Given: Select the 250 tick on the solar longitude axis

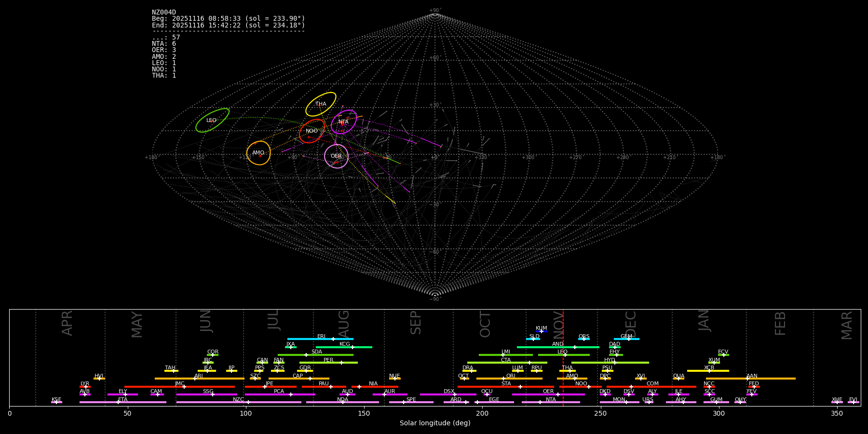Looking at the screenshot, I should 600,413.
